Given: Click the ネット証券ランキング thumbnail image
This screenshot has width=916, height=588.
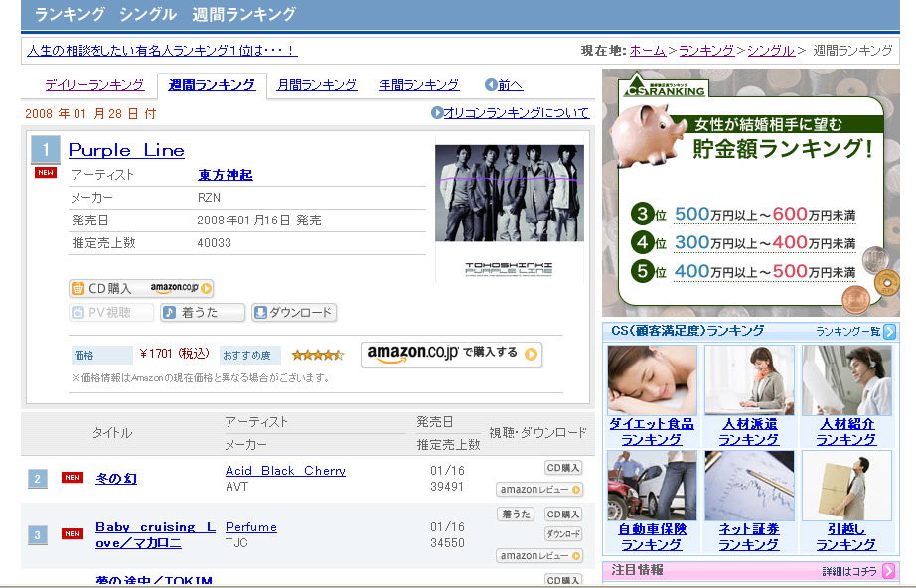Looking at the screenshot, I should click(x=749, y=486).
